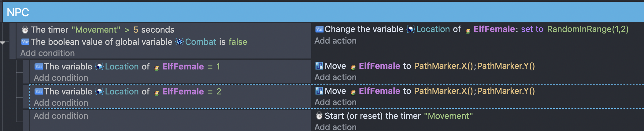Image resolution: width=644 pixels, height=131 pixels.
Task: Click Add condition under Combat is false
Action: pos(47,53)
